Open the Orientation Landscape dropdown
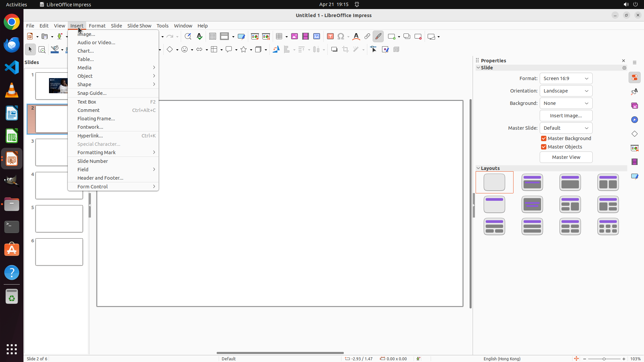This screenshot has width=644, height=362. [x=566, y=91]
